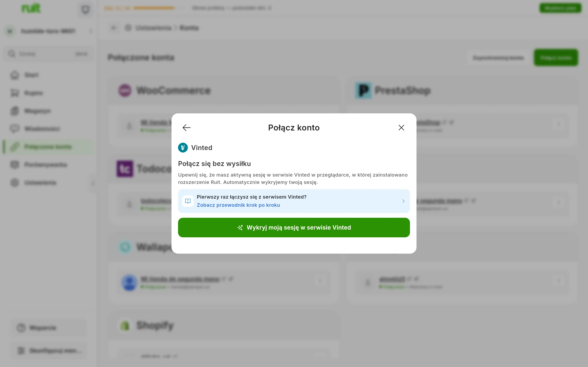Click the sidebar search field
The width and height of the screenshot is (588, 367).
point(49,54)
